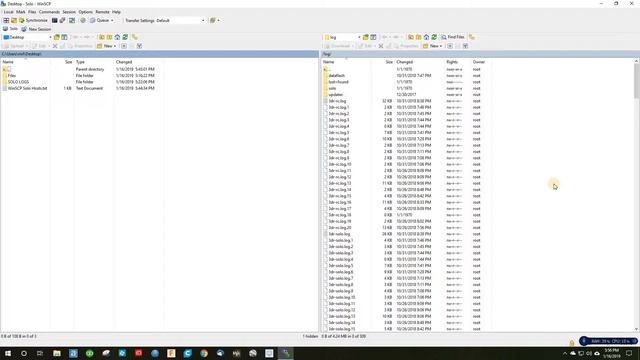Open the Session menu
The width and height of the screenshot is (640, 360).
point(69,12)
